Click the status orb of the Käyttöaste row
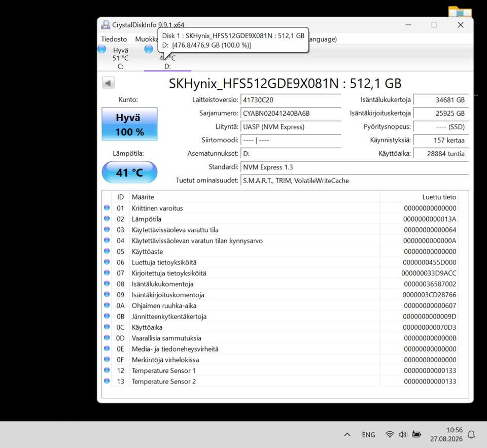This screenshot has width=487, height=448. tap(107, 251)
